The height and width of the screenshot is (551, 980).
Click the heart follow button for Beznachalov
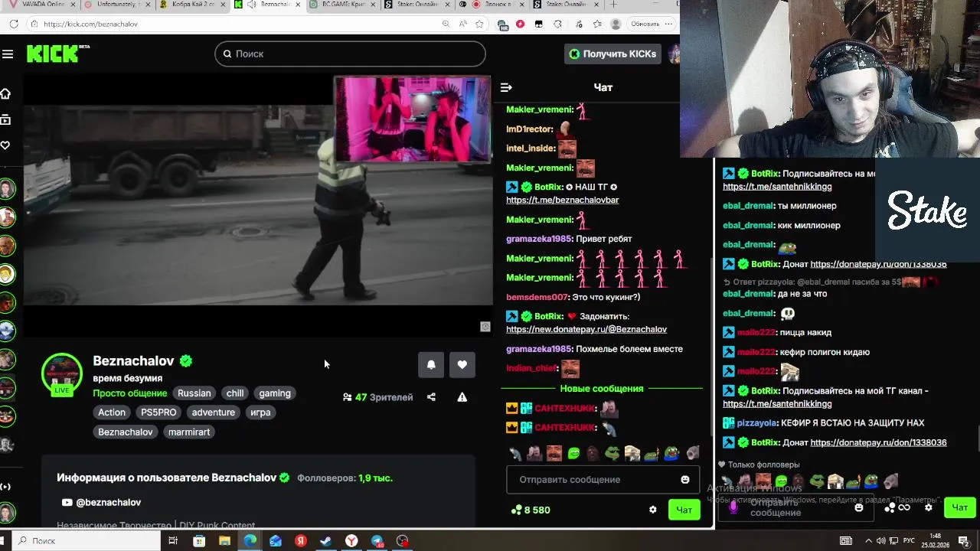coord(462,365)
